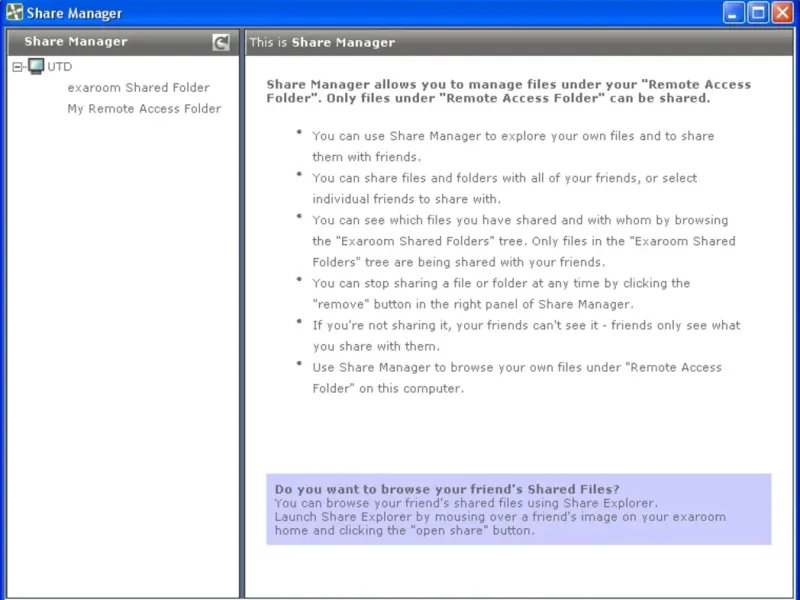Click 'Do you want to browse your friend's Shared Files?' heading

(x=447, y=489)
